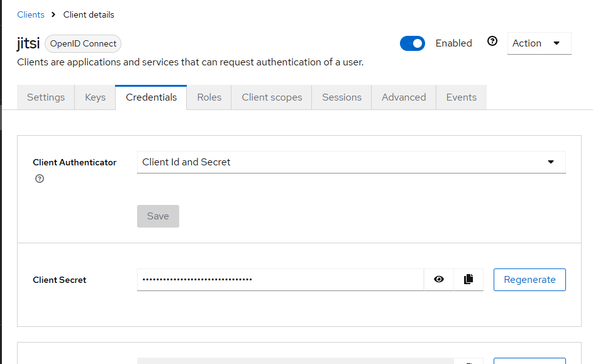Show help for Client Authenticator
593x364 pixels.
click(40, 179)
